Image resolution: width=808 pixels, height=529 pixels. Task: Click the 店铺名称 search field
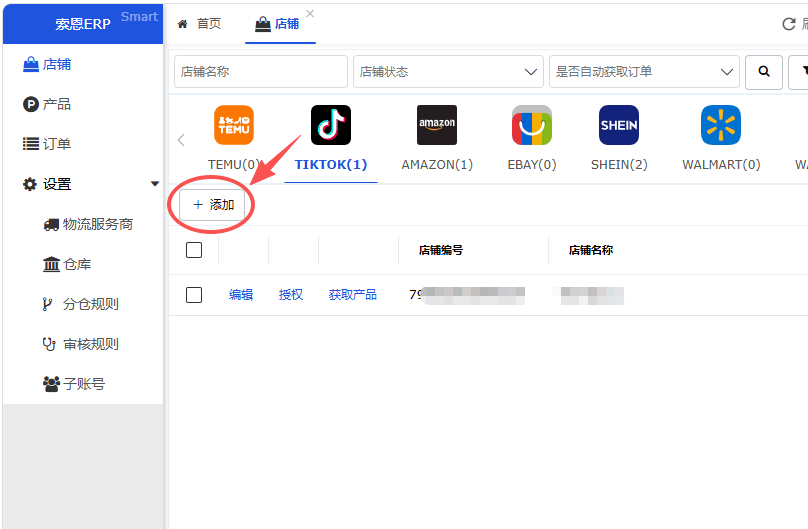pos(261,72)
